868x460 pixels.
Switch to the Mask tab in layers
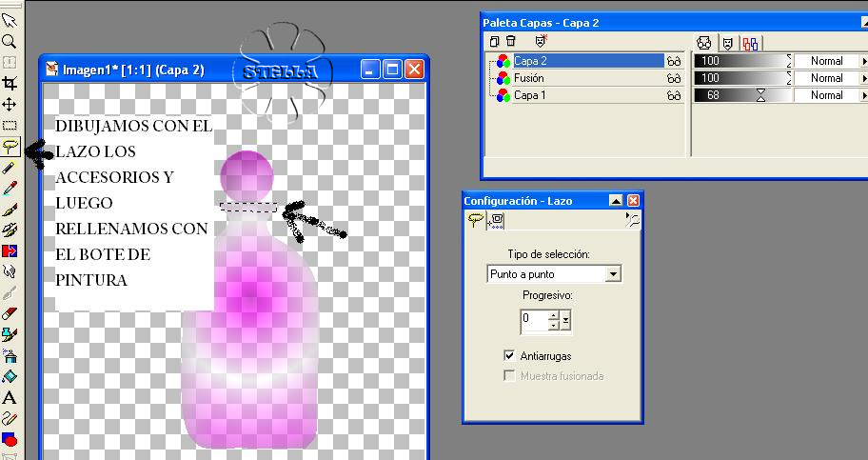[727, 43]
